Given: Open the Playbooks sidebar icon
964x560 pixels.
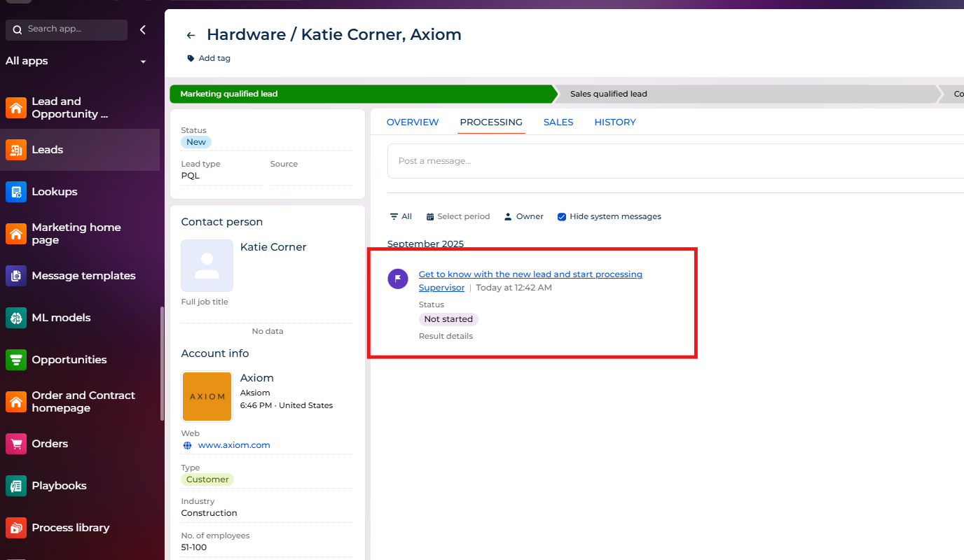Looking at the screenshot, I should click(x=16, y=486).
